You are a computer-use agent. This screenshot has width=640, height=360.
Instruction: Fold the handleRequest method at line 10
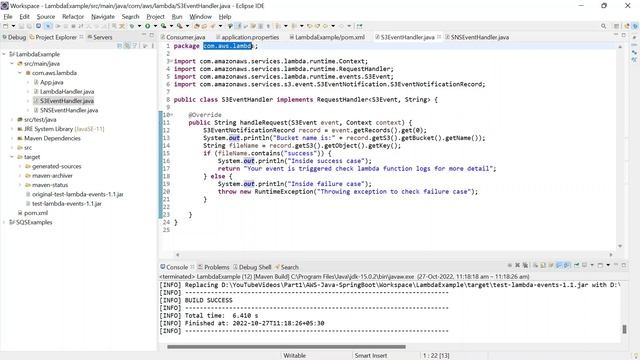click(x=171, y=115)
